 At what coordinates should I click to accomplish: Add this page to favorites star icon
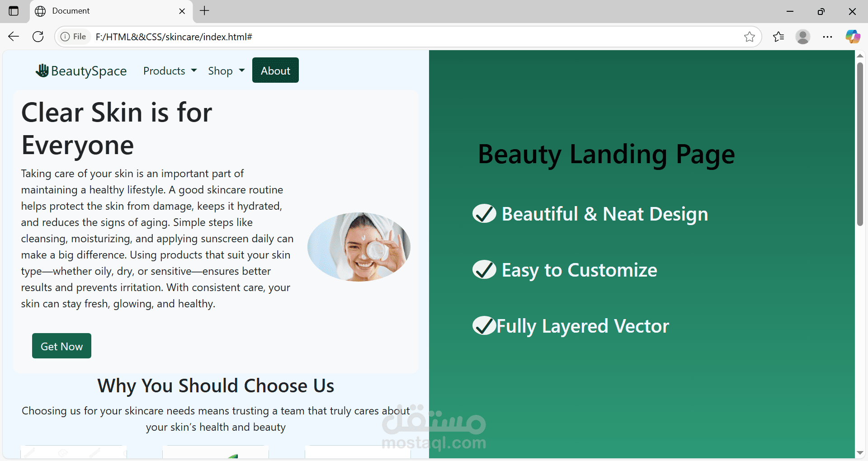pyautogui.click(x=749, y=37)
